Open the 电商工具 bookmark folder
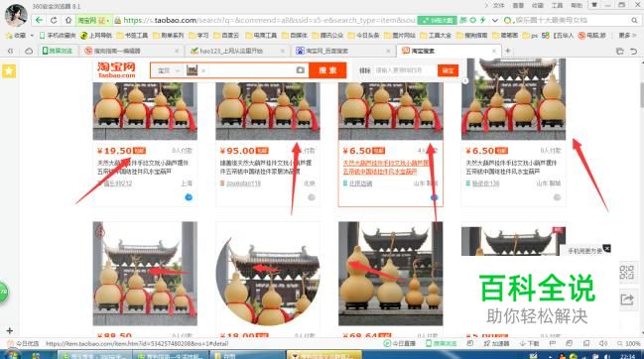The height and width of the screenshot is (359, 644). coord(261,36)
